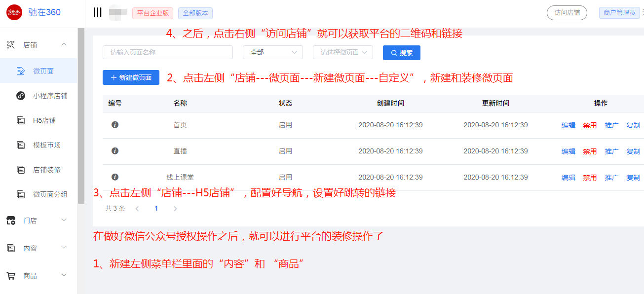The image size is (644, 294).
Task: Click the 商品 cart icon
Action: [10, 276]
